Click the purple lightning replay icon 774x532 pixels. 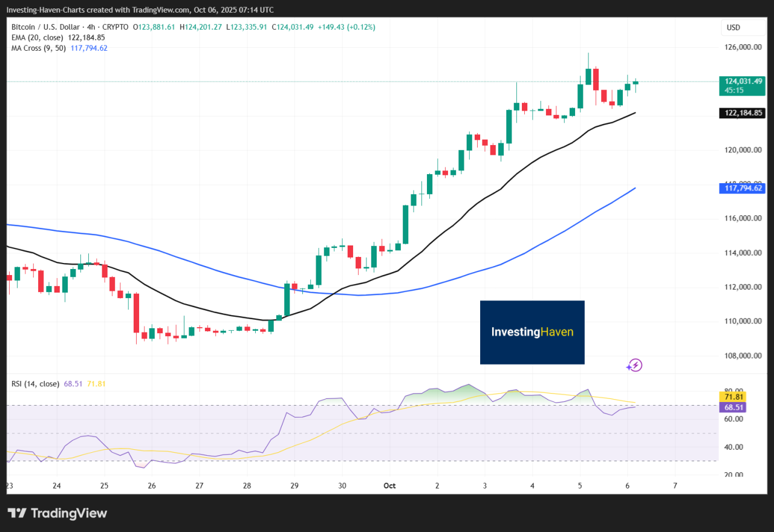(634, 365)
